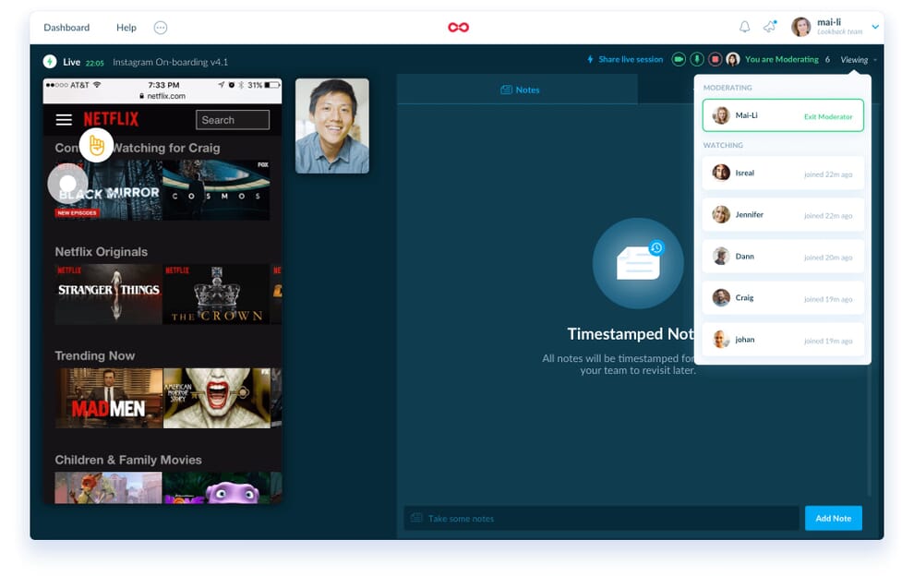Click the participant webcam thumbnail
The width and height of the screenshot is (914, 588).
[x=331, y=126]
